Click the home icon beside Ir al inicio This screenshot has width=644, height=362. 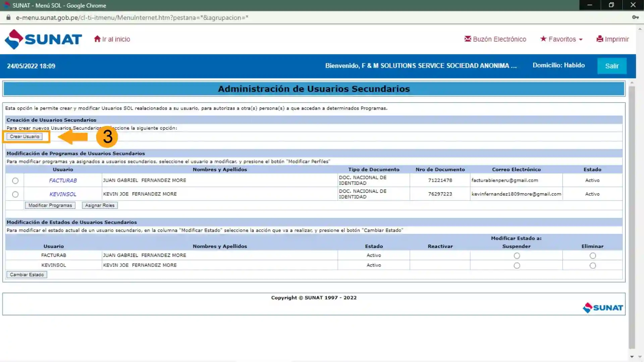pyautogui.click(x=97, y=39)
